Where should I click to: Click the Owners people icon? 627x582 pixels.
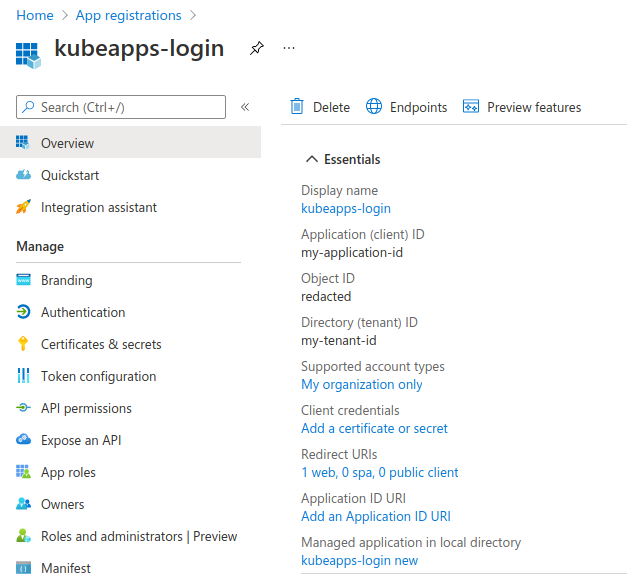pos(23,504)
